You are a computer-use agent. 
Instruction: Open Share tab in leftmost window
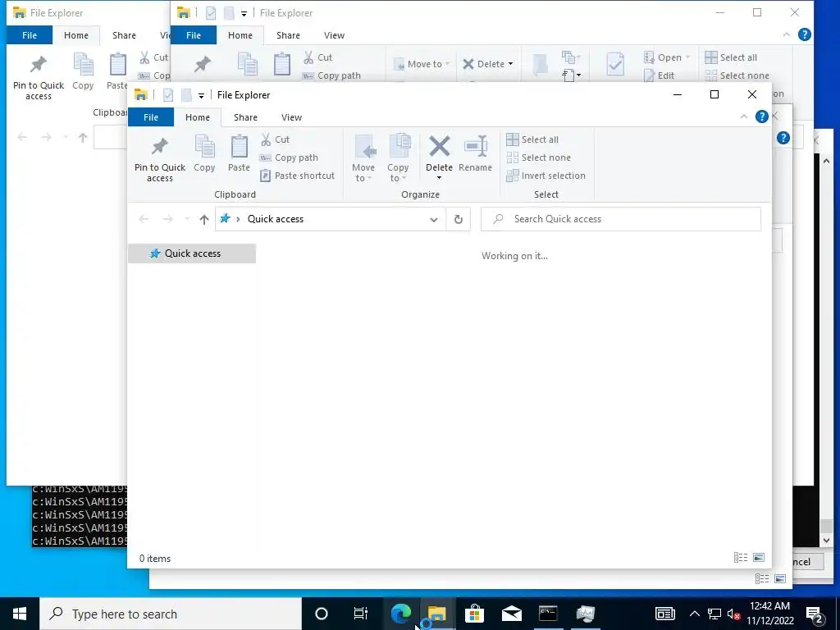coord(124,35)
